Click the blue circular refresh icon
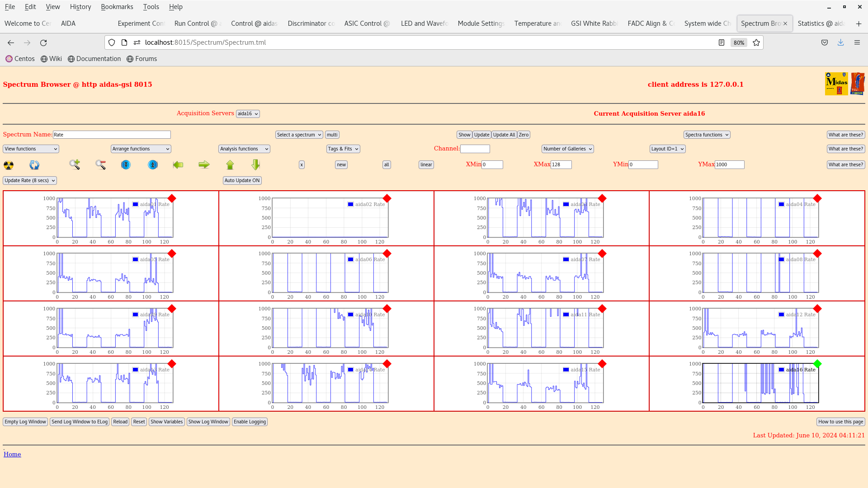 pyautogui.click(x=34, y=165)
